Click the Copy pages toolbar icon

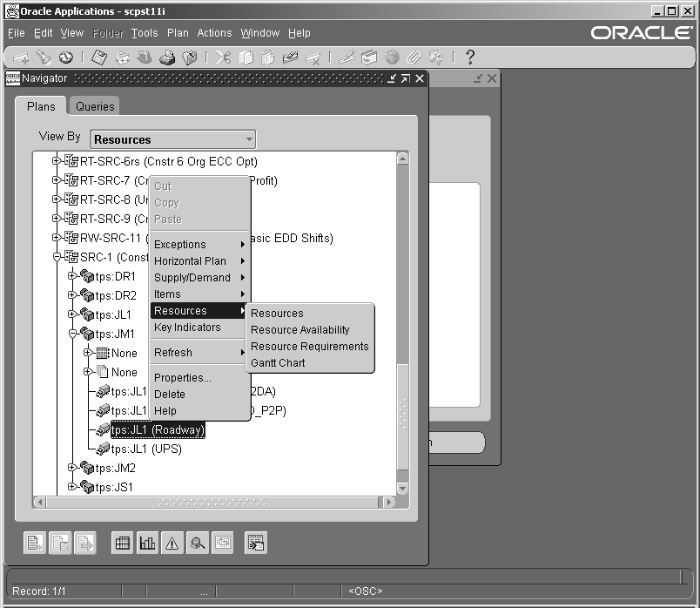[x=246, y=57]
